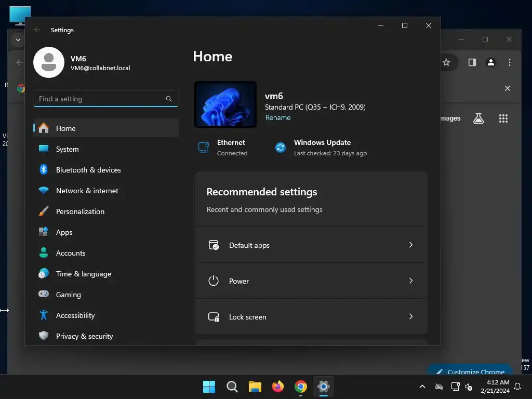
Task: Expand the Power row chevron
Action: pyautogui.click(x=411, y=281)
